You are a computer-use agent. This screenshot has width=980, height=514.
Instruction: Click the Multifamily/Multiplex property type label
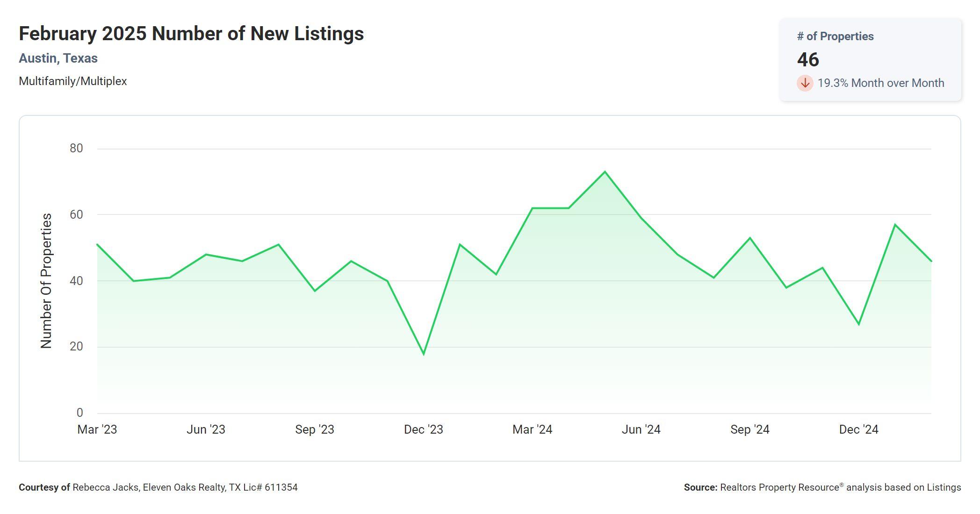click(x=73, y=81)
